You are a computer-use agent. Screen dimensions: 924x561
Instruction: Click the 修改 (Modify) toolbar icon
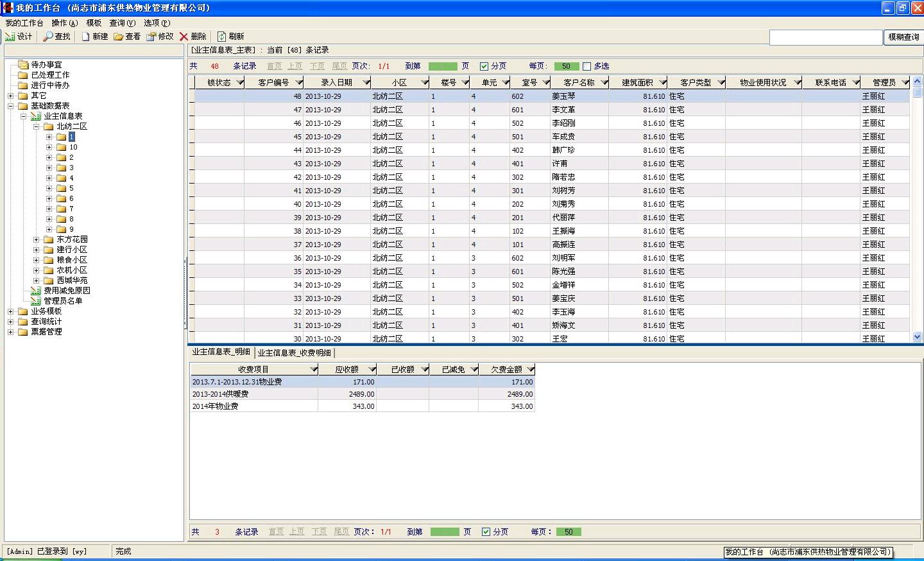coord(151,37)
